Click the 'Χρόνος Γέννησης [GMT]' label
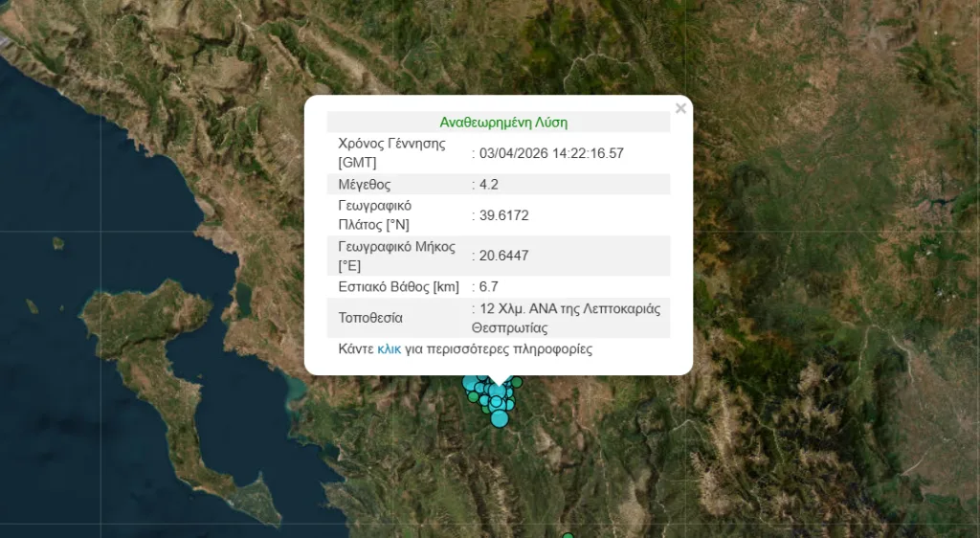 (x=391, y=153)
